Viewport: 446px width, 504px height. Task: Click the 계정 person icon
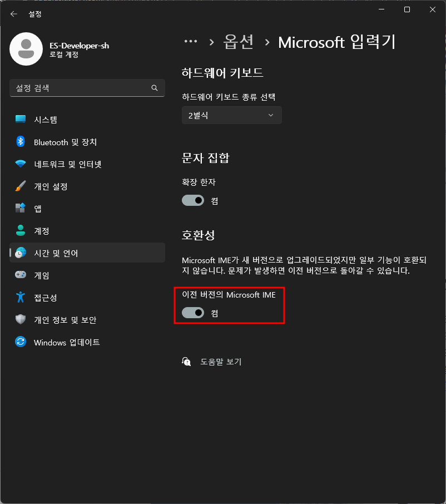[x=21, y=230]
